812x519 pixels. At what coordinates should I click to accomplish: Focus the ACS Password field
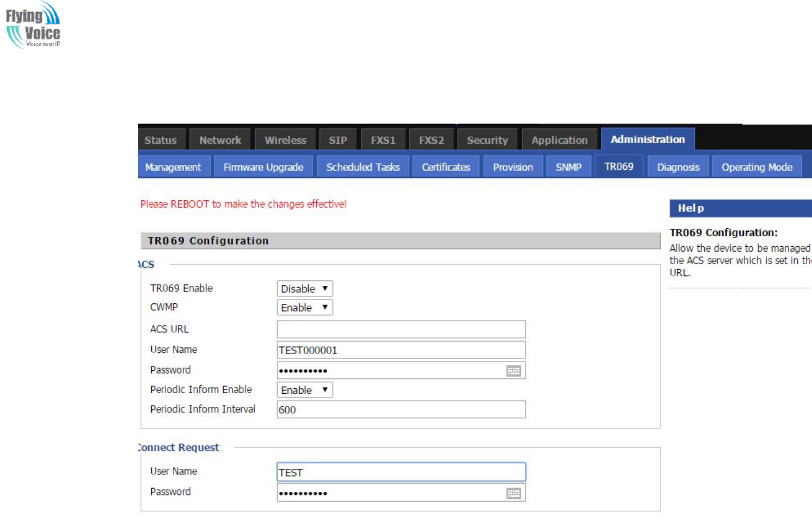tap(401, 371)
